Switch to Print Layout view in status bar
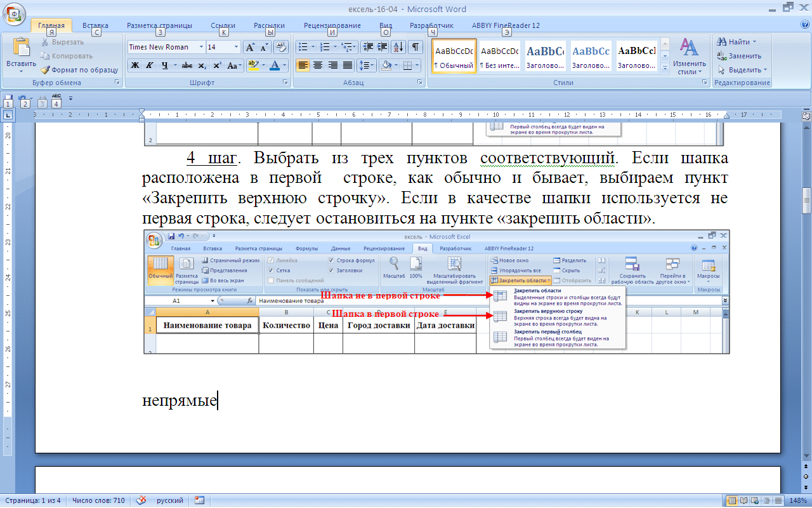The image size is (812, 508). tap(733, 500)
